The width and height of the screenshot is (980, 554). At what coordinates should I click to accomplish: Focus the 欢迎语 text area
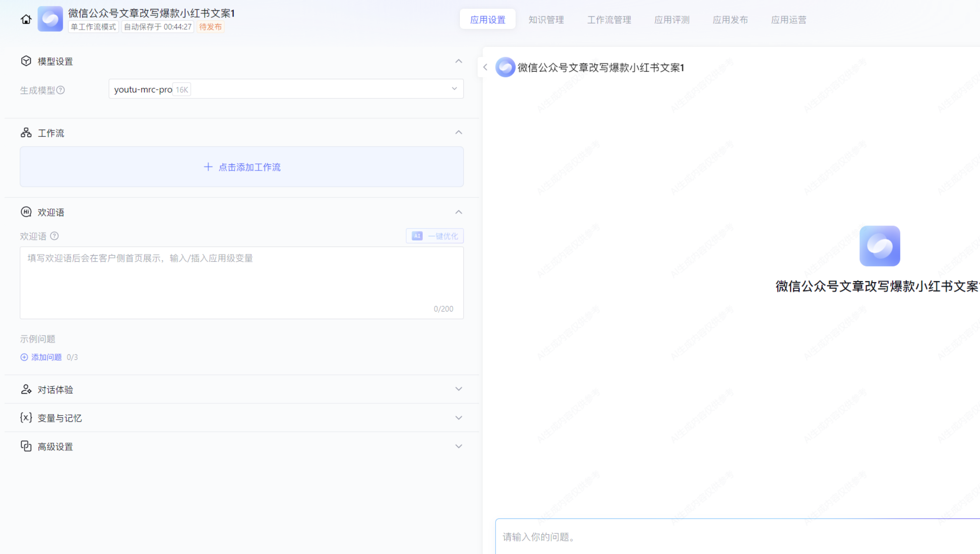point(242,282)
